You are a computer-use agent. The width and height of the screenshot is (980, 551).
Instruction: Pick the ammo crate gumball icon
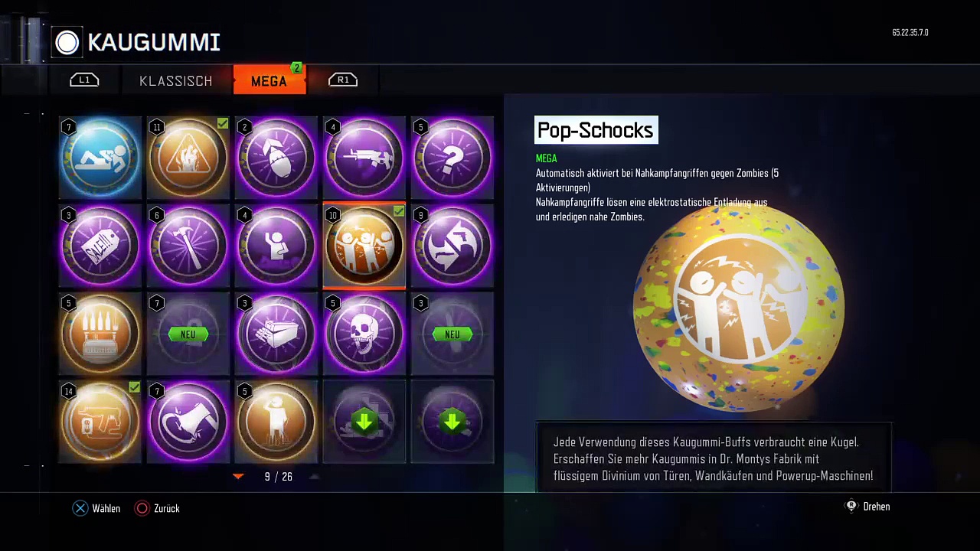pyautogui.click(x=276, y=334)
